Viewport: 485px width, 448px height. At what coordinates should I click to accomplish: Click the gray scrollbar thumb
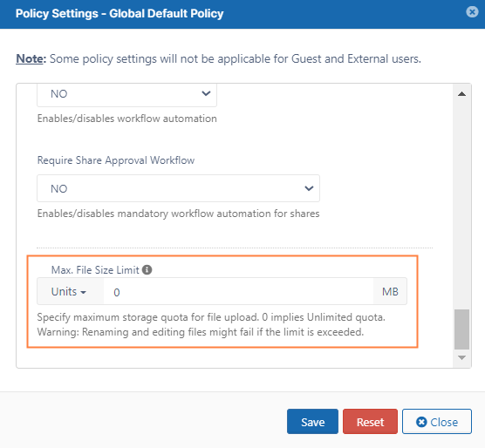click(x=461, y=329)
